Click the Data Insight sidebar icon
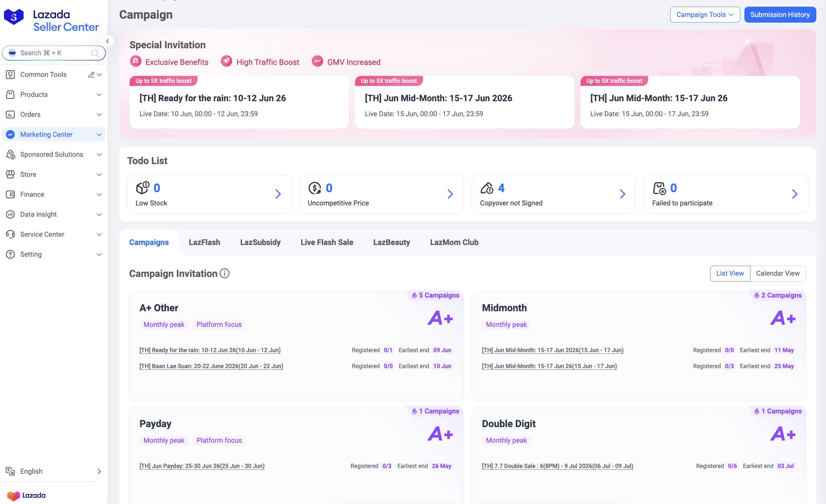Image resolution: width=826 pixels, height=504 pixels. [x=10, y=214]
